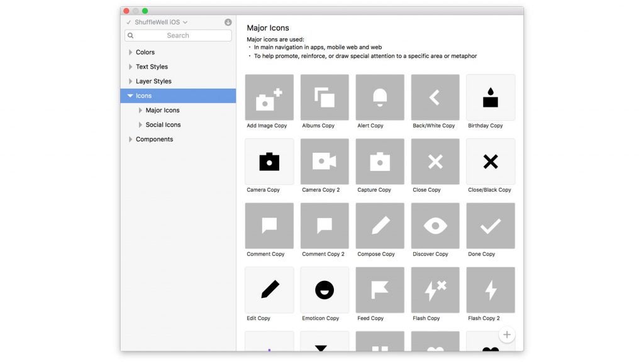644x362 pixels.
Task: Select the Alert Copy bell icon
Action: point(380,97)
